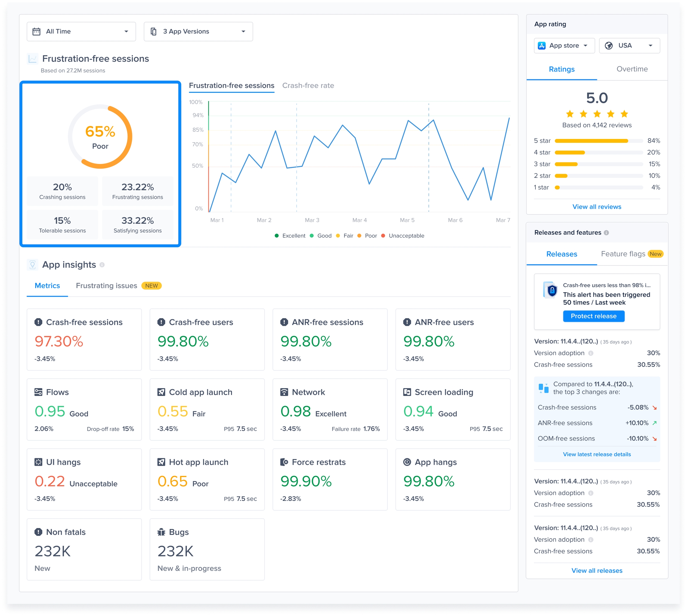Click the App hangs card icon
687x616 pixels.
(x=407, y=462)
